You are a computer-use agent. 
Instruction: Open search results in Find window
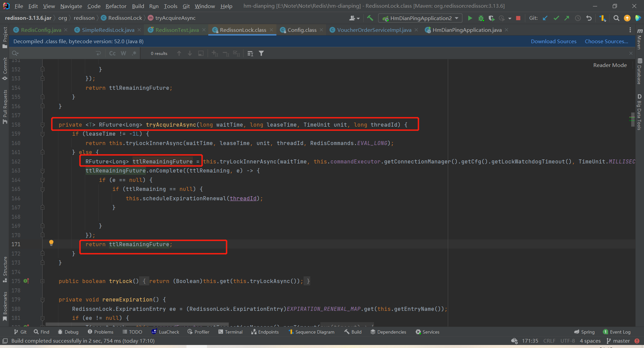pyautogui.click(x=201, y=53)
